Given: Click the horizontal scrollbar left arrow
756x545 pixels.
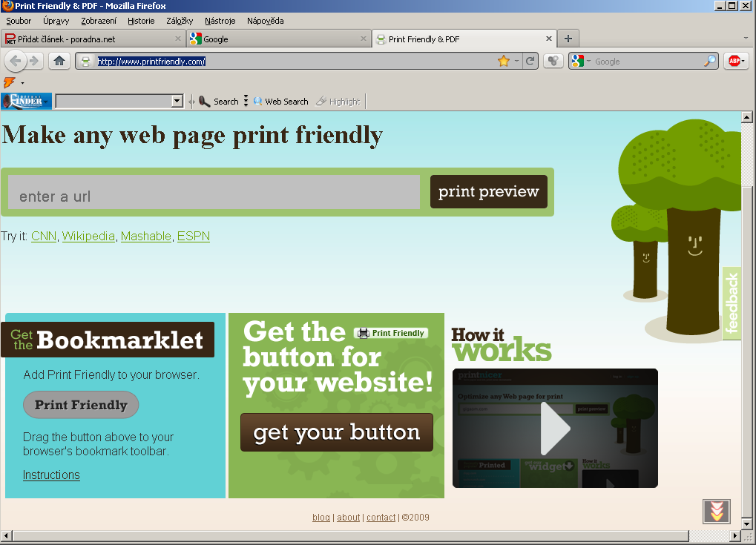Looking at the screenshot, I should pyautogui.click(x=6, y=535).
